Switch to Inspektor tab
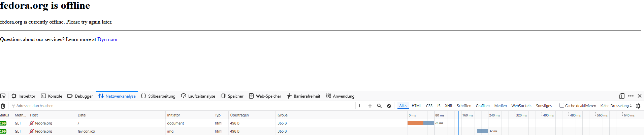This screenshot has width=644, height=140. pyautogui.click(x=23, y=96)
